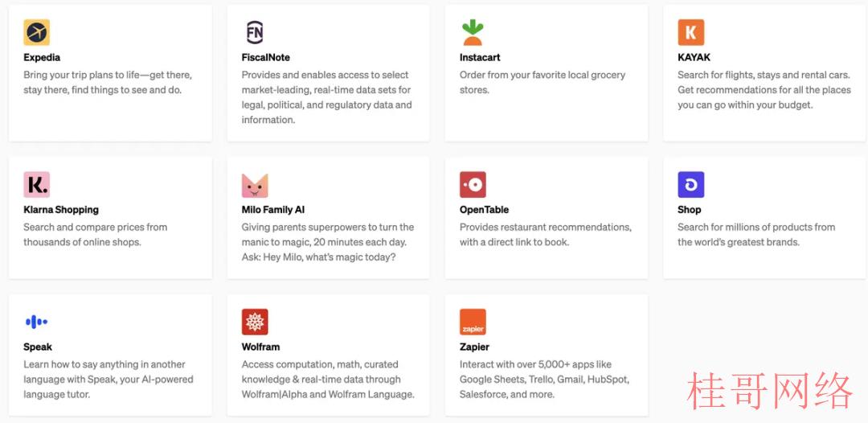Click the Zapier orange logo icon

[473, 322]
